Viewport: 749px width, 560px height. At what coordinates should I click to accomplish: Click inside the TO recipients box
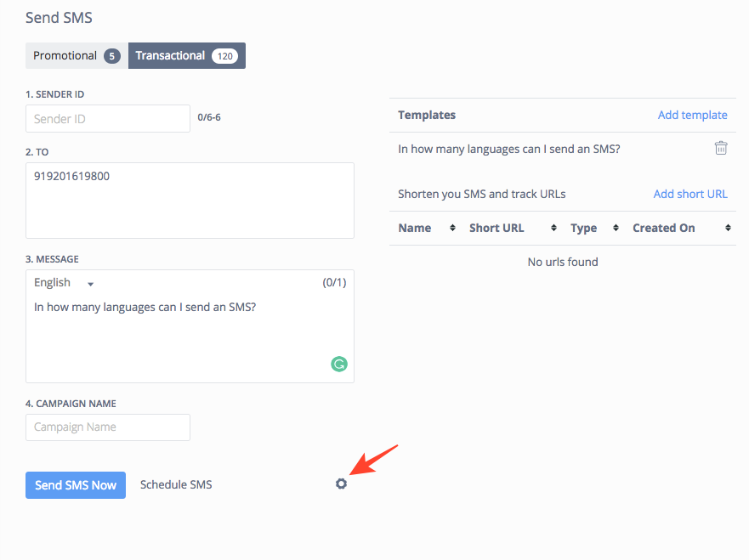click(190, 201)
